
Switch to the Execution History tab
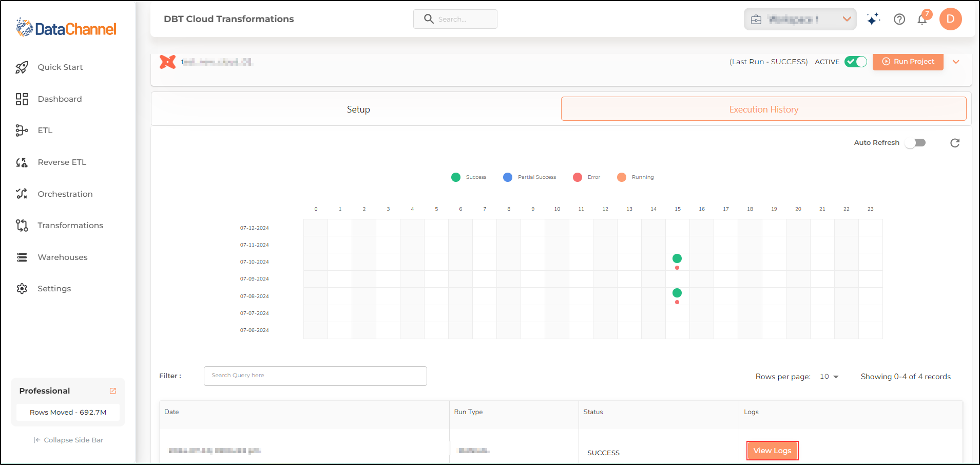764,109
